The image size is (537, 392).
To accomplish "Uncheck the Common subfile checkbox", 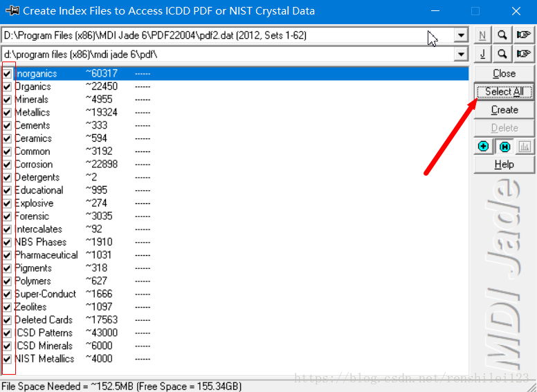I will click(7, 151).
